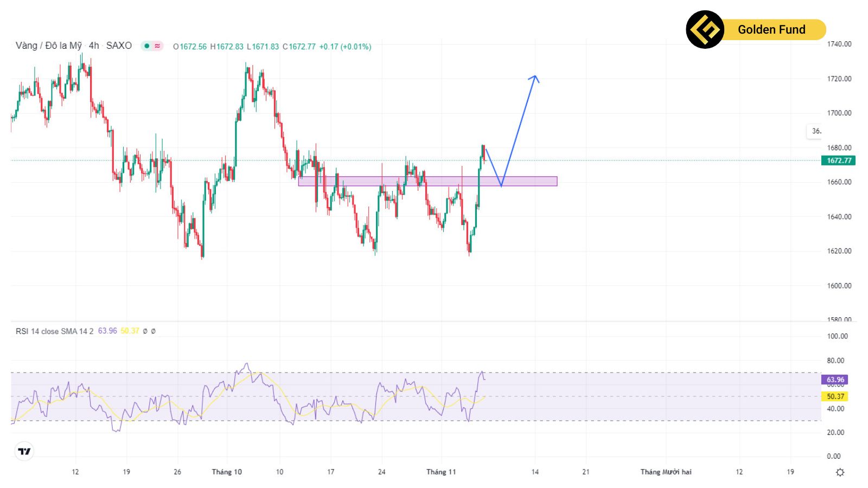
Task: Click the 1640.00 price axis label
Action: coord(839,216)
